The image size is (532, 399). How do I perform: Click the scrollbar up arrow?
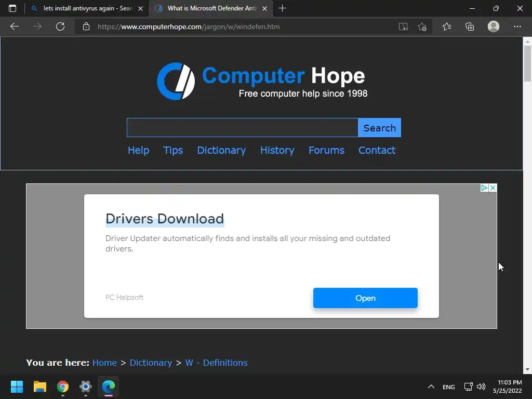527,41
